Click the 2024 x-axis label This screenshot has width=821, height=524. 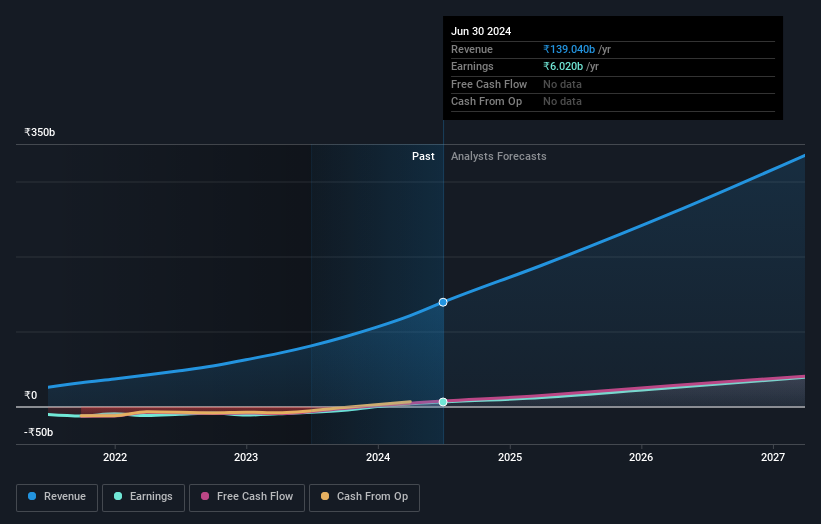click(x=378, y=458)
